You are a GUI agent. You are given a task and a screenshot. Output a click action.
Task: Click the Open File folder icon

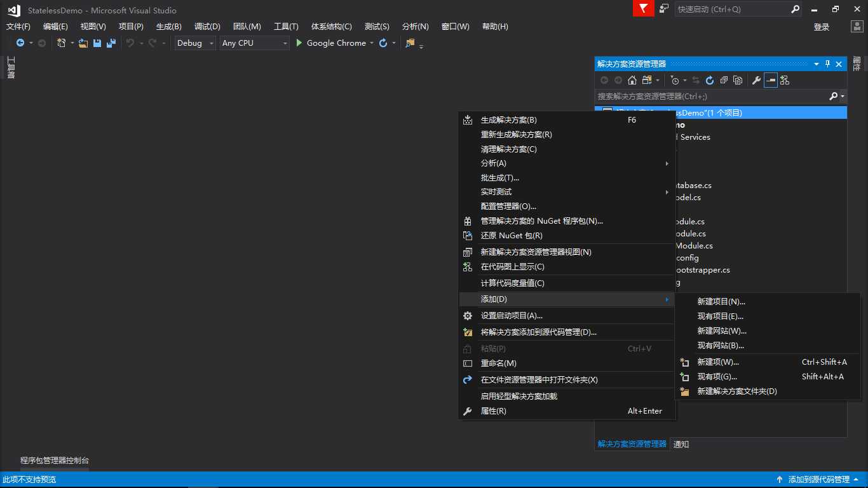(x=83, y=43)
